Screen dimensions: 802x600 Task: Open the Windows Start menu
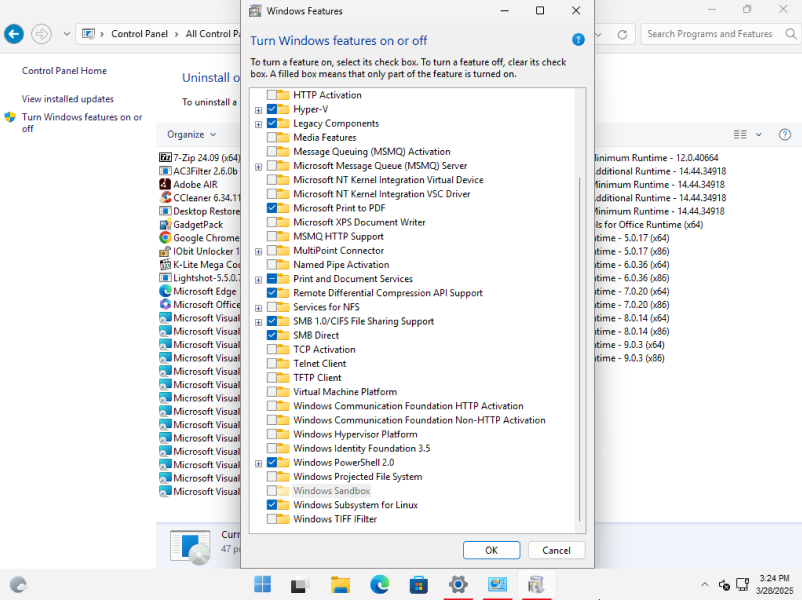coord(262,584)
